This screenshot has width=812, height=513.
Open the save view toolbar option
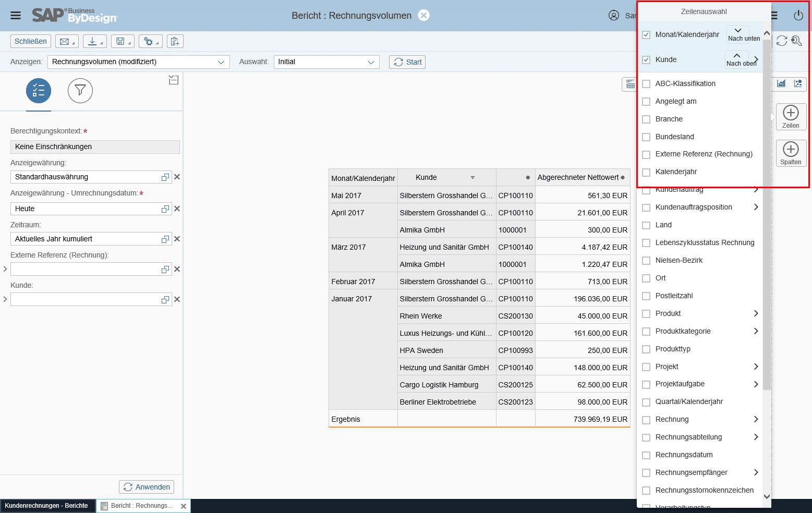pos(123,41)
